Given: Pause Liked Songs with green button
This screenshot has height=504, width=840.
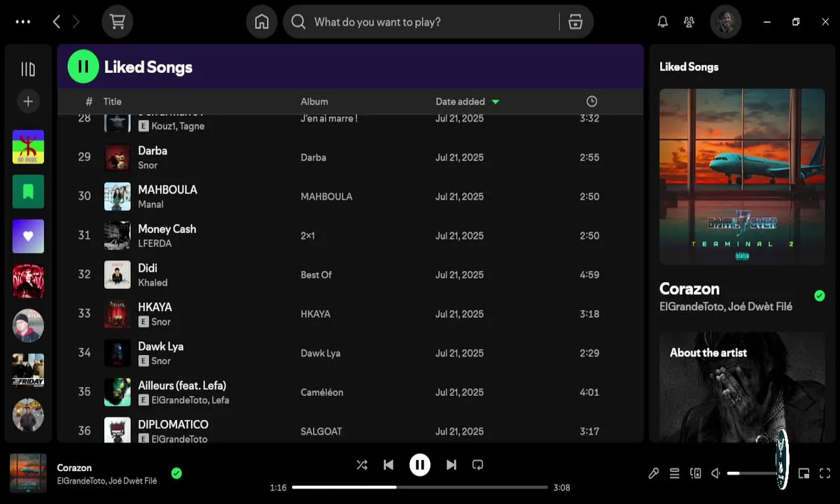Looking at the screenshot, I should (83, 66).
